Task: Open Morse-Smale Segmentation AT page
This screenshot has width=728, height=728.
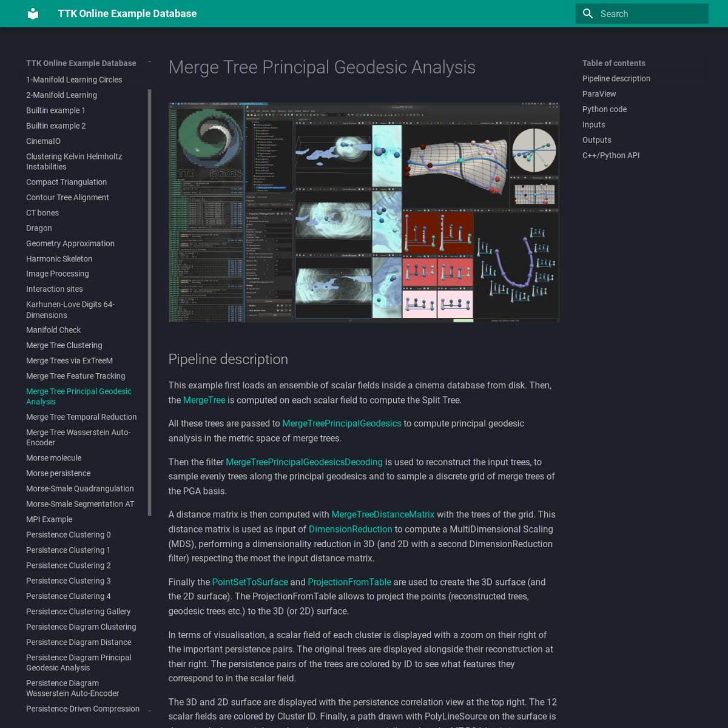Action: pyautogui.click(x=80, y=504)
